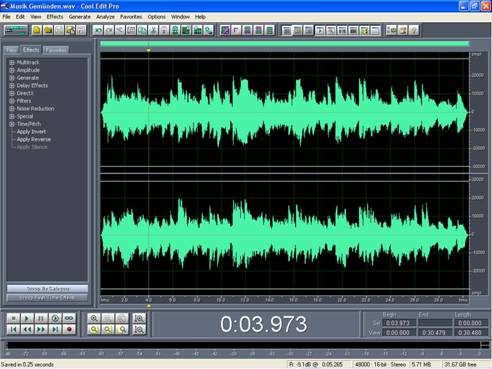This screenshot has width=492, height=369.
Task: Click the Group By Category button
Action: tap(47, 289)
